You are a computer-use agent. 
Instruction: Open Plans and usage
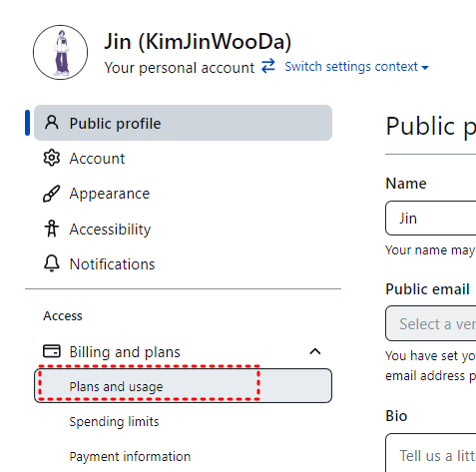[183, 386]
